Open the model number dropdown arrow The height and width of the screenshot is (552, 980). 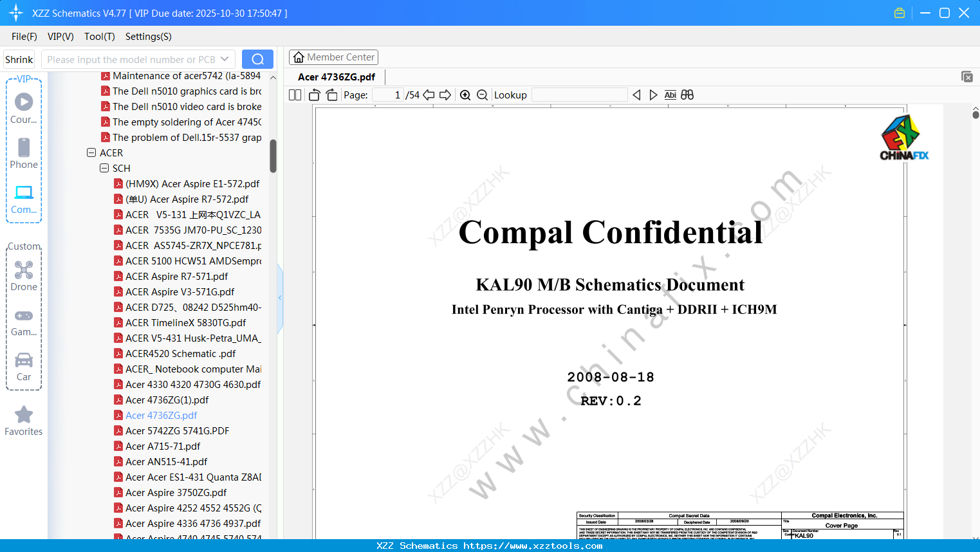[x=225, y=59]
